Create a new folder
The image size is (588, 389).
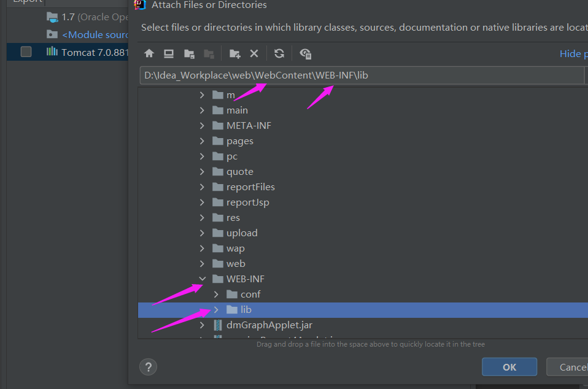click(x=234, y=53)
